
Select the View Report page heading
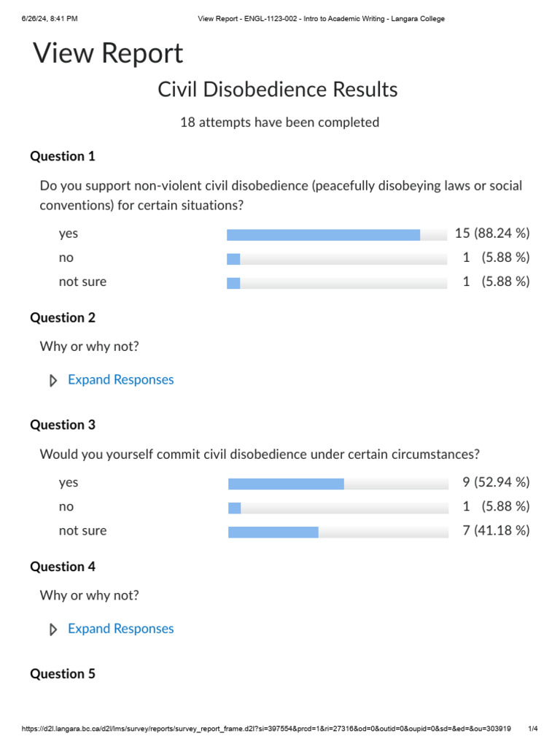pos(108,53)
